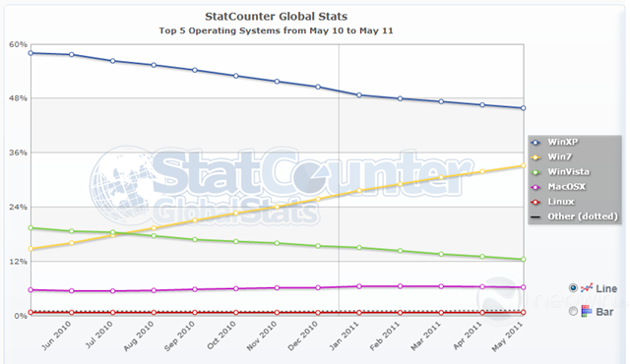This screenshot has height=364, width=630.
Task: Toggle the WinXP legend label
Action: pyautogui.click(x=562, y=142)
